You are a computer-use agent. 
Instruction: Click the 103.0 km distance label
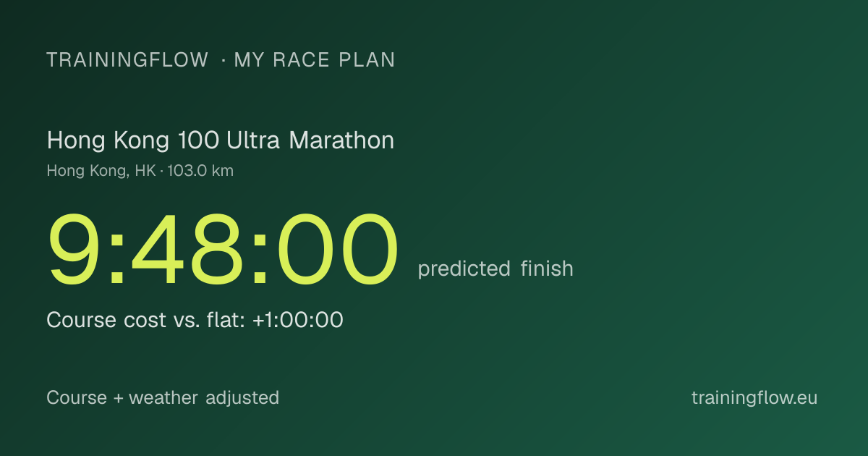(x=200, y=171)
